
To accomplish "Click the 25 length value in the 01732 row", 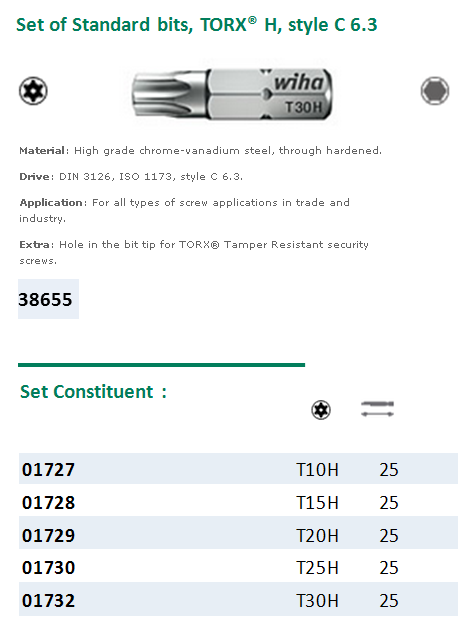I will pos(389,601).
